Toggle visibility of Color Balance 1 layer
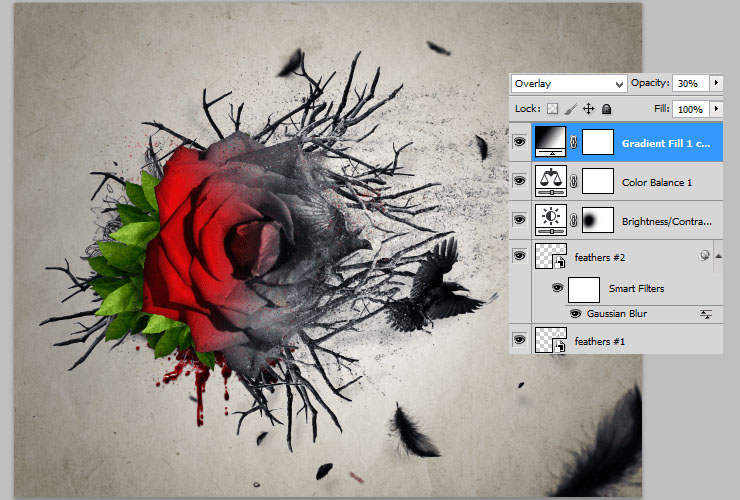The width and height of the screenshot is (740, 500). coord(519,181)
